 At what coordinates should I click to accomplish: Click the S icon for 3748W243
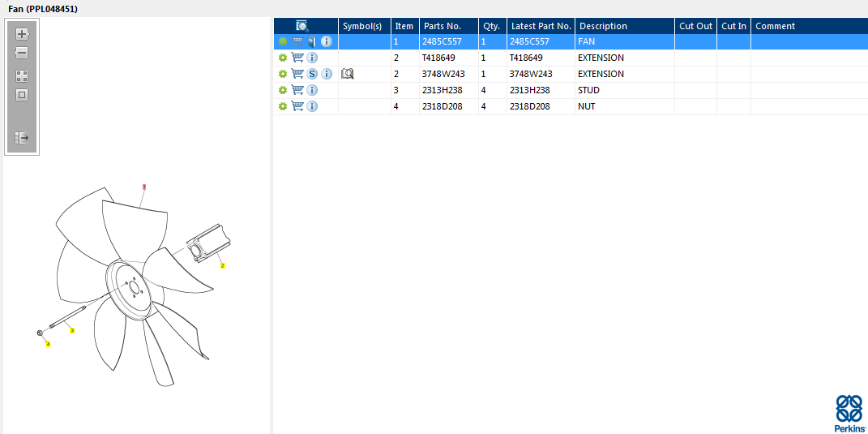[x=312, y=74]
